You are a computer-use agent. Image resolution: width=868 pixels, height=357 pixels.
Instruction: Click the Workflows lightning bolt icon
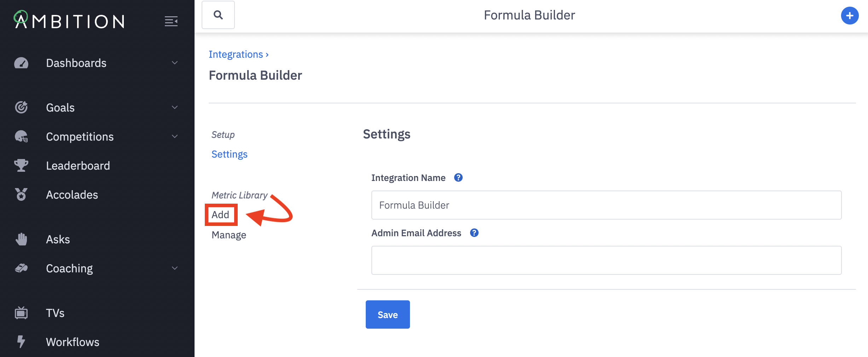click(21, 342)
